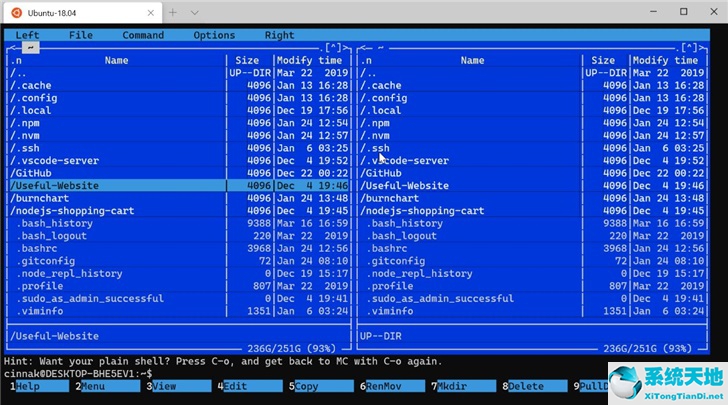Click left panel mini-status /Useful-Website text

click(x=54, y=336)
